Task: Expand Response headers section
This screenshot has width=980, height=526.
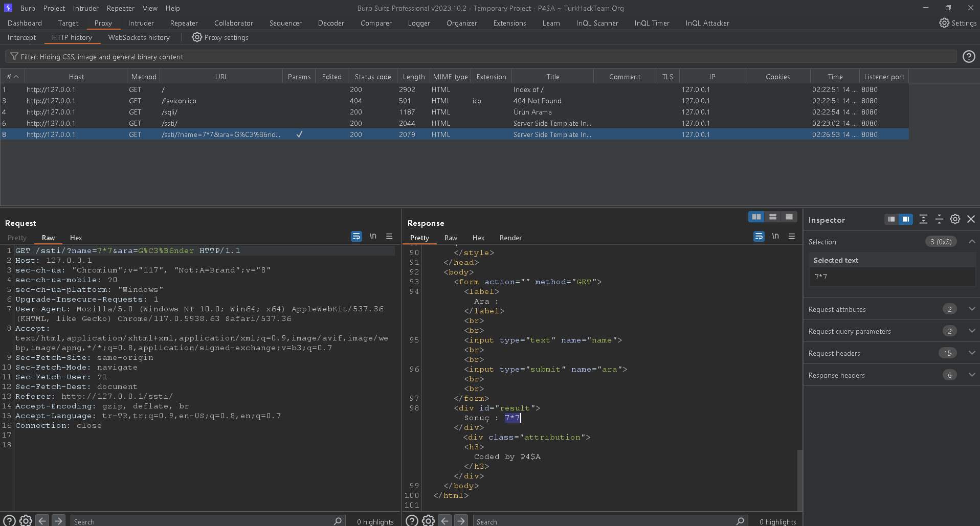Action: tap(971, 375)
